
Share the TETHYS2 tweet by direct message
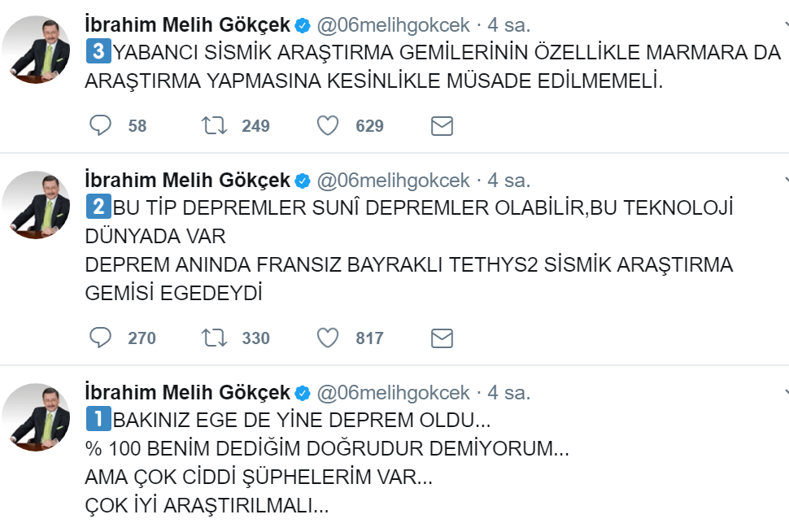tap(442, 338)
